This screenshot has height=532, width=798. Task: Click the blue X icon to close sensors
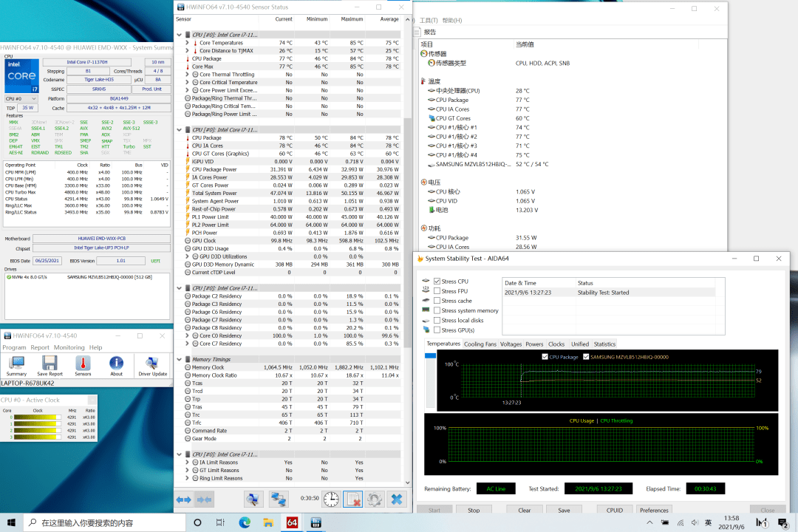pyautogui.click(x=397, y=499)
